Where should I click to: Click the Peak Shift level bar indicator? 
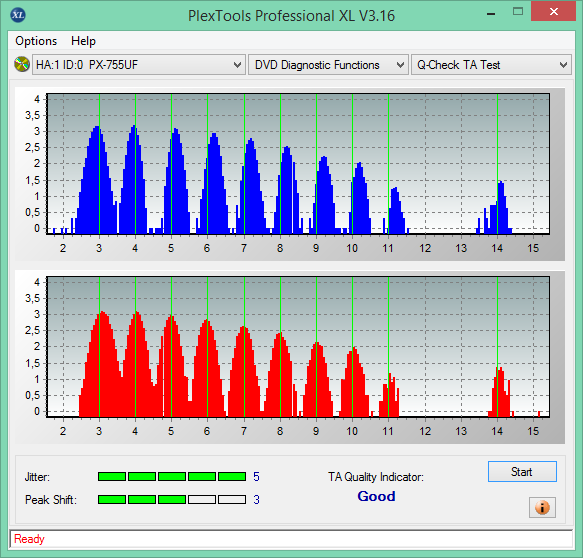click(172, 500)
